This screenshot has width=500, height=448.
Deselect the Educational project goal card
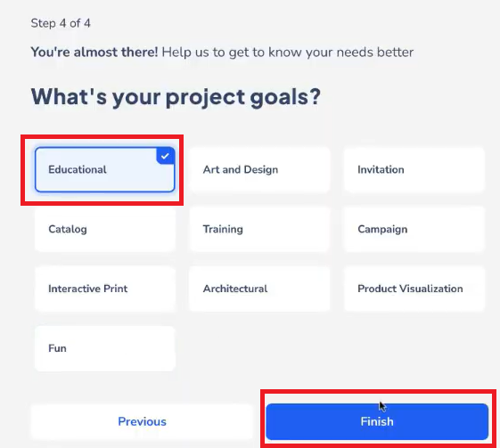coord(105,169)
